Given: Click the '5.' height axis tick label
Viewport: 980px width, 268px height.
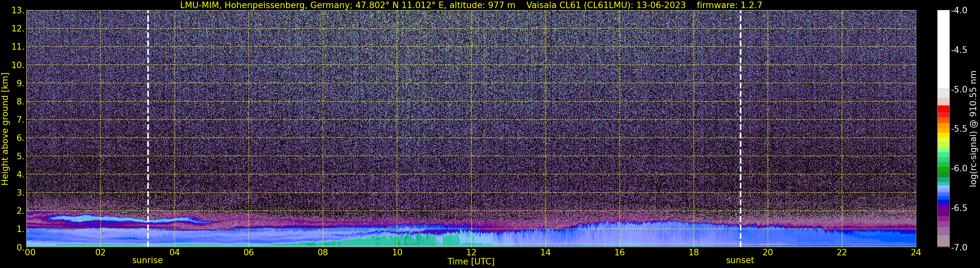Looking at the screenshot, I should (20, 156).
